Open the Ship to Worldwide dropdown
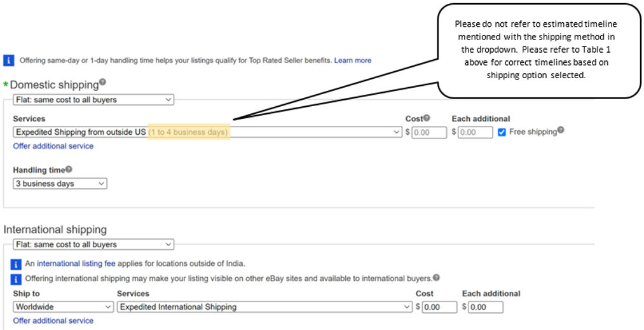This screenshot has width=644, height=330. coord(62,307)
